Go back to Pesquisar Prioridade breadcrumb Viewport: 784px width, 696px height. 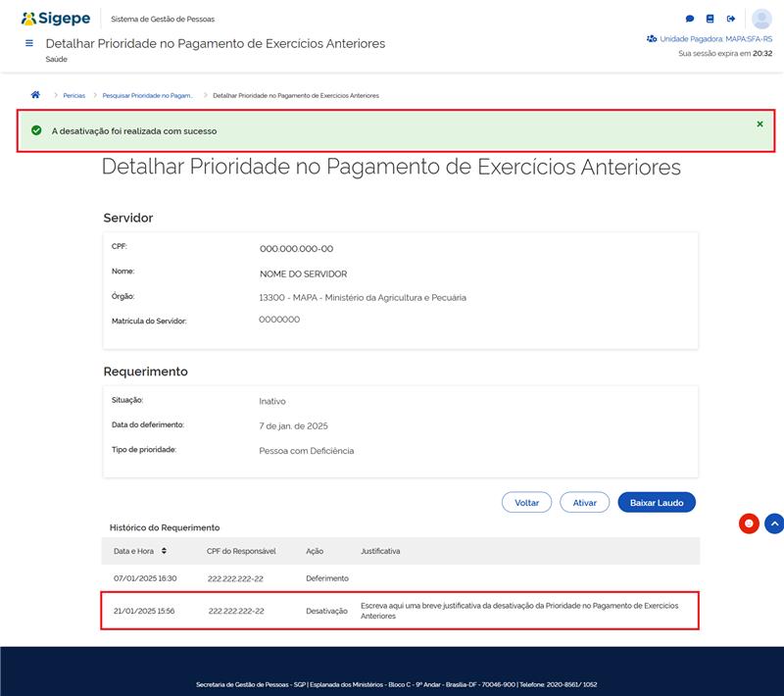tap(148, 95)
